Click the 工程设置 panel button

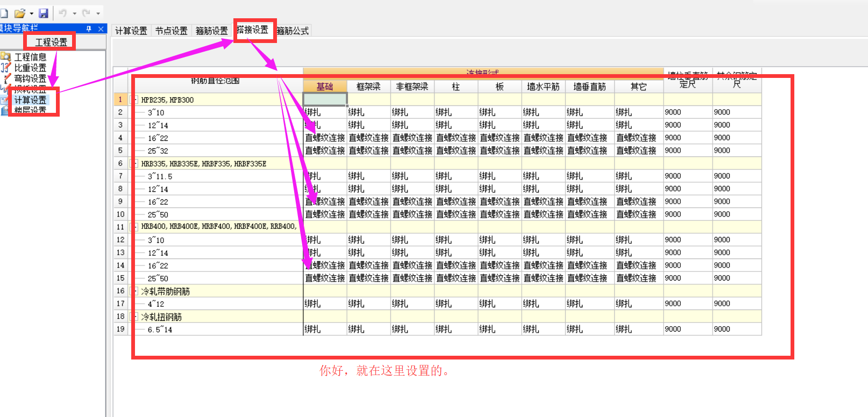click(x=51, y=42)
